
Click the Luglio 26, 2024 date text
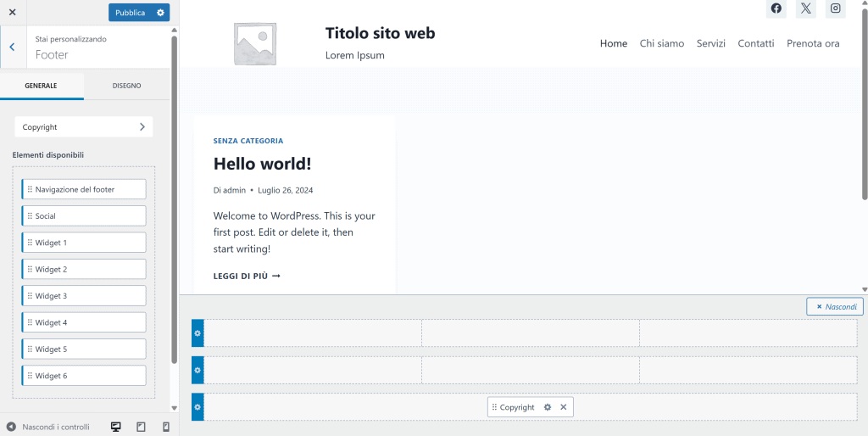(285, 190)
